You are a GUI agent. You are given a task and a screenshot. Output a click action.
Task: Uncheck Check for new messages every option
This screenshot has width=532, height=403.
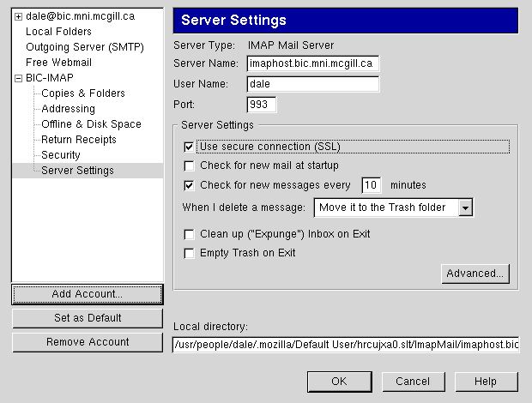[190, 184]
